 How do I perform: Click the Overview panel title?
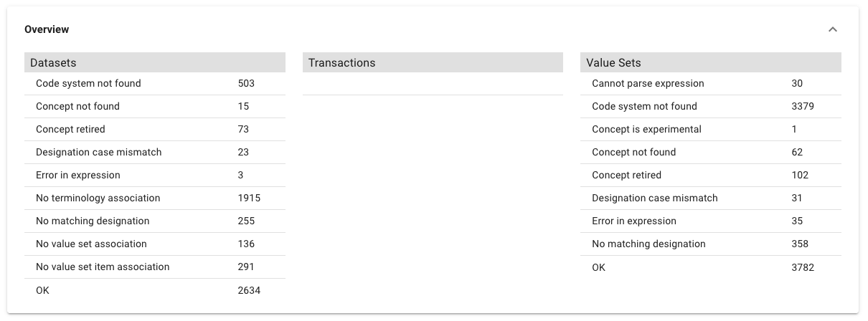[x=47, y=29]
